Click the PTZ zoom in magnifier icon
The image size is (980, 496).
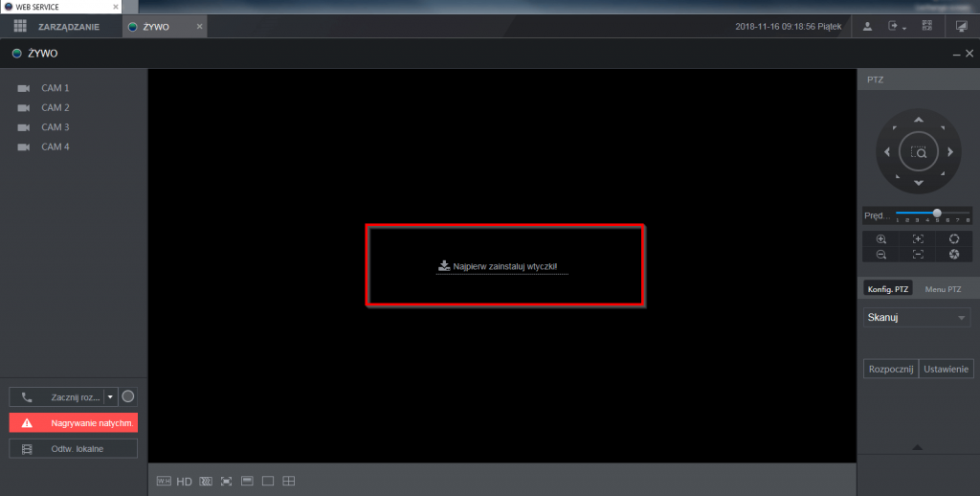[881, 238]
